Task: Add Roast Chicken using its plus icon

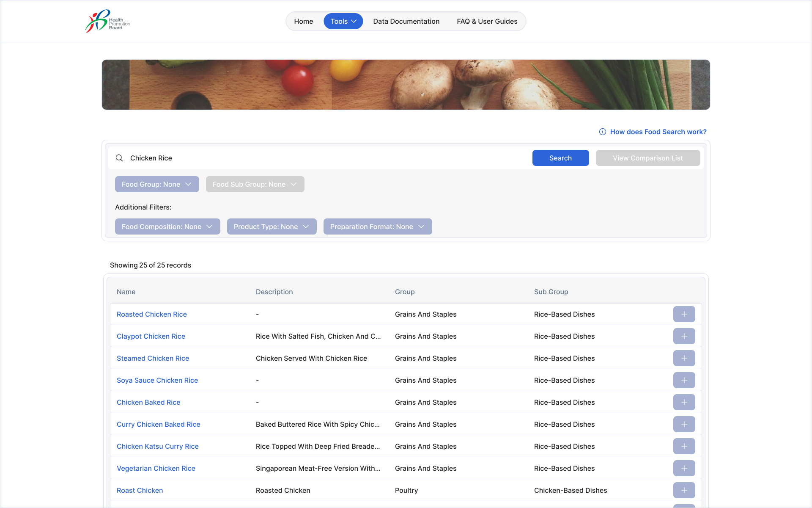Action: point(684,490)
